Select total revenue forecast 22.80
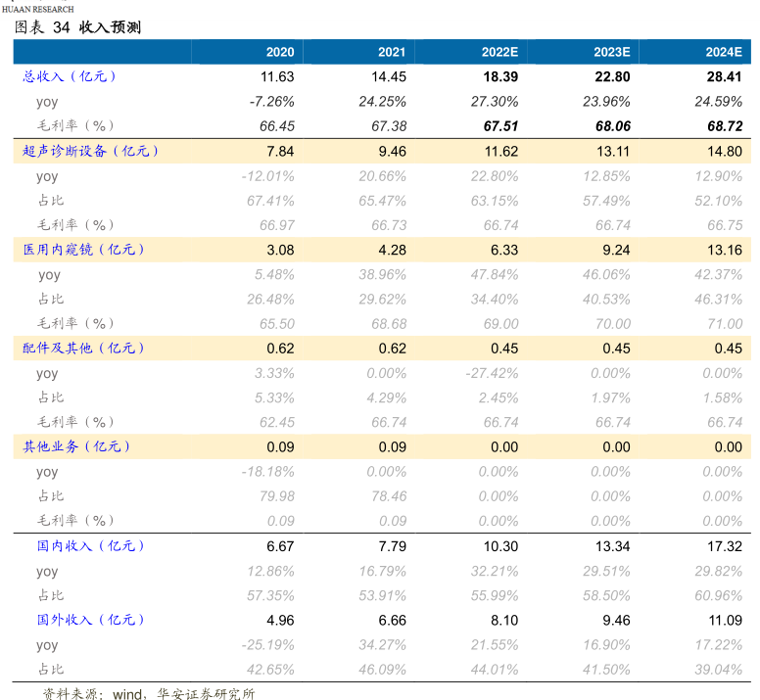This screenshot has height=700, width=760. tap(613, 77)
